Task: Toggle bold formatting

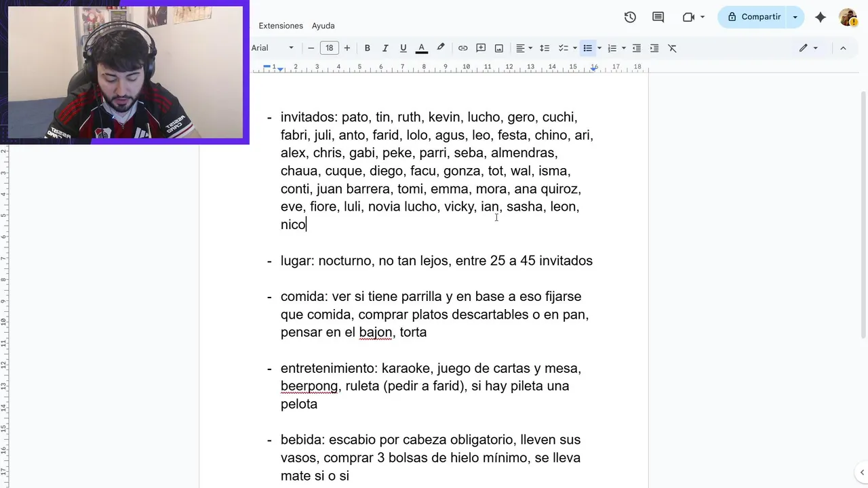Action: point(367,48)
